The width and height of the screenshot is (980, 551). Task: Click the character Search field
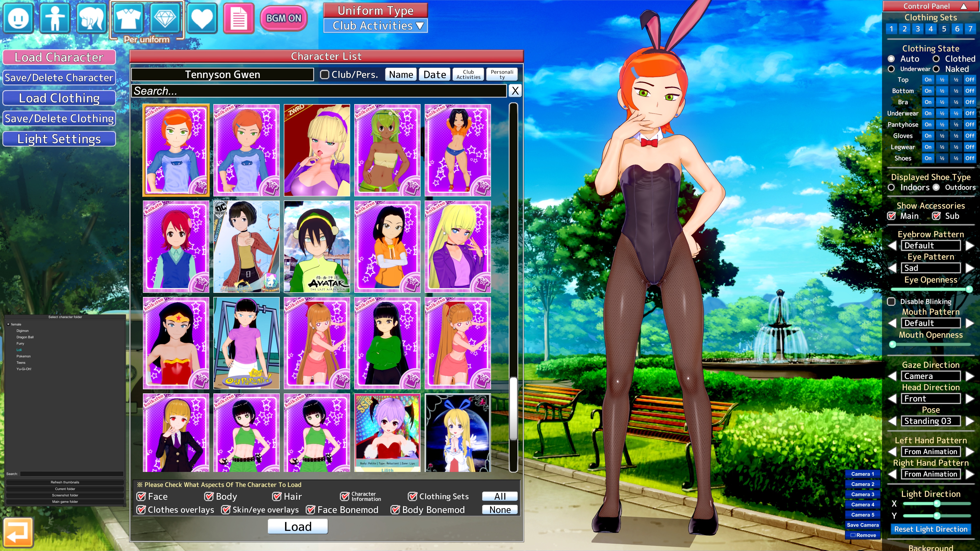pyautogui.click(x=319, y=91)
